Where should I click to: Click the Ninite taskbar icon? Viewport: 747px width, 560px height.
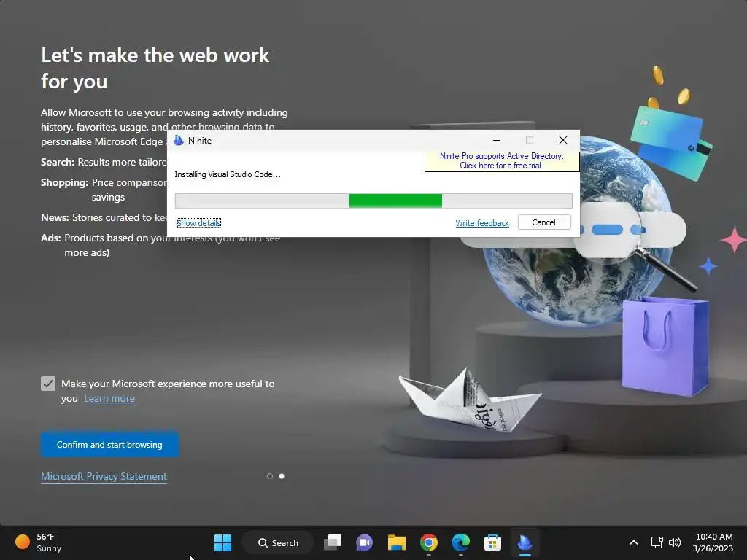pyautogui.click(x=525, y=542)
